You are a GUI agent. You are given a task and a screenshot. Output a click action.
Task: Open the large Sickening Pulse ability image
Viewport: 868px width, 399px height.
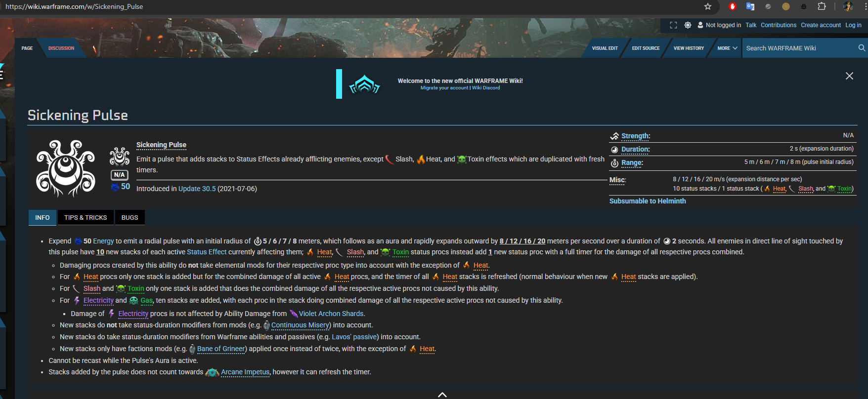[x=66, y=168]
